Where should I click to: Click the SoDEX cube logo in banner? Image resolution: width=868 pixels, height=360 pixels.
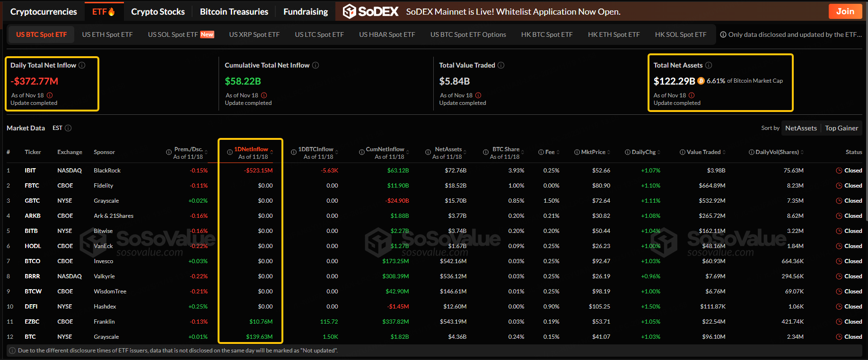click(349, 11)
